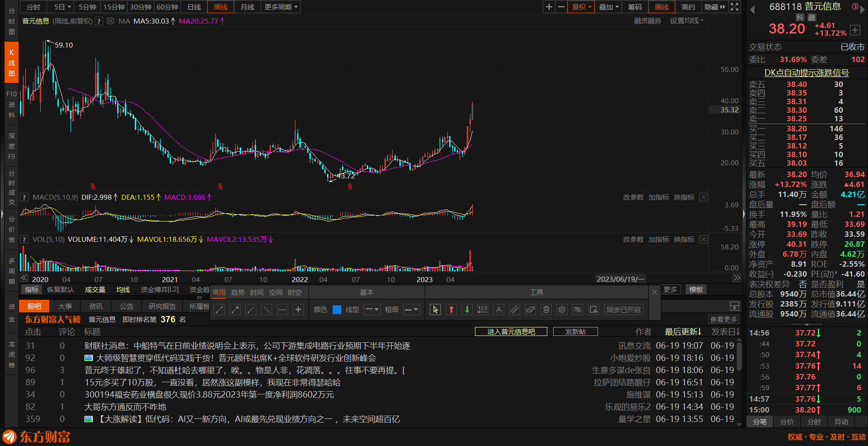Click help question mark beside 前复权

(x=99, y=21)
